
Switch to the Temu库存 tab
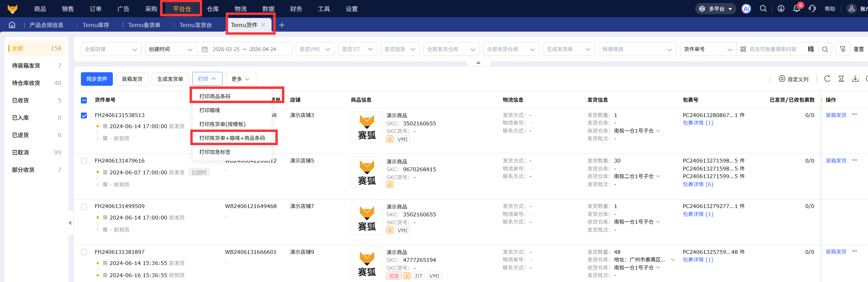point(96,25)
